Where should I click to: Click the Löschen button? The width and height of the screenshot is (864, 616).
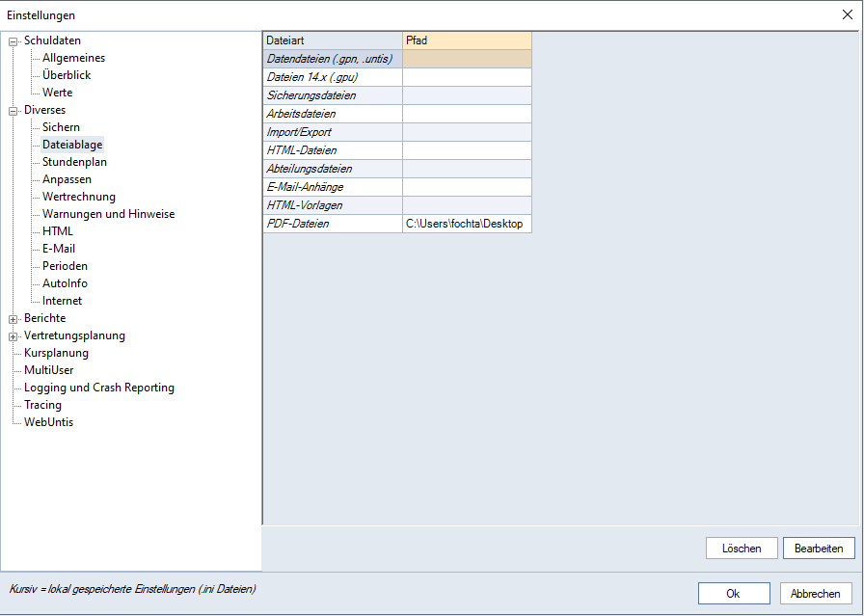(741, 549)
